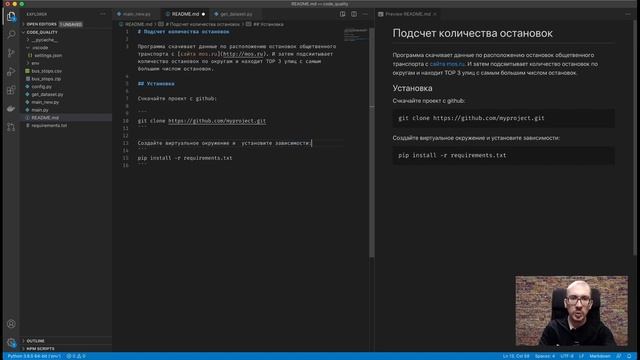The width and height of the screenshot is (640, 360).
Task: Change the UTF-8 encoding setting
Action: 567,356
